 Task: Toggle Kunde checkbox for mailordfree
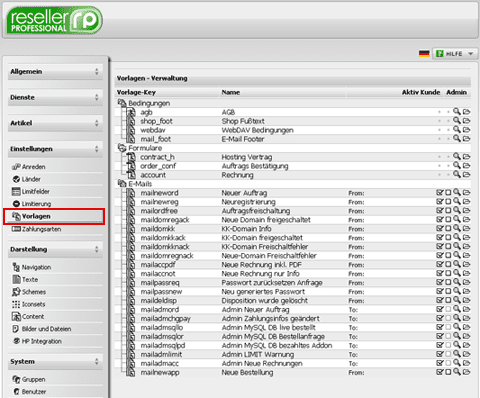point(448,211)
